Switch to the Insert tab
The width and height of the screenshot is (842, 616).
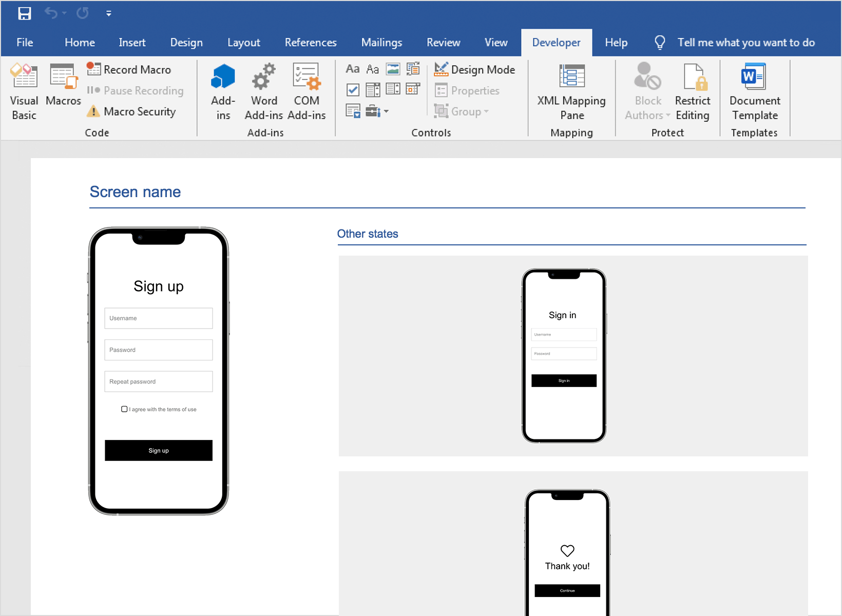click(132, 43)
